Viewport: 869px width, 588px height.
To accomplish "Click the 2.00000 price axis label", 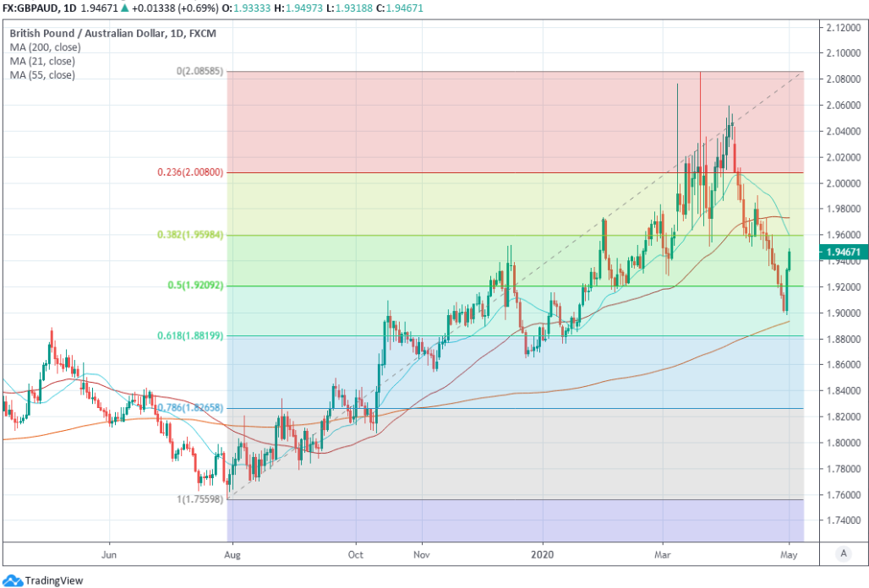I will tap(841, 183).
